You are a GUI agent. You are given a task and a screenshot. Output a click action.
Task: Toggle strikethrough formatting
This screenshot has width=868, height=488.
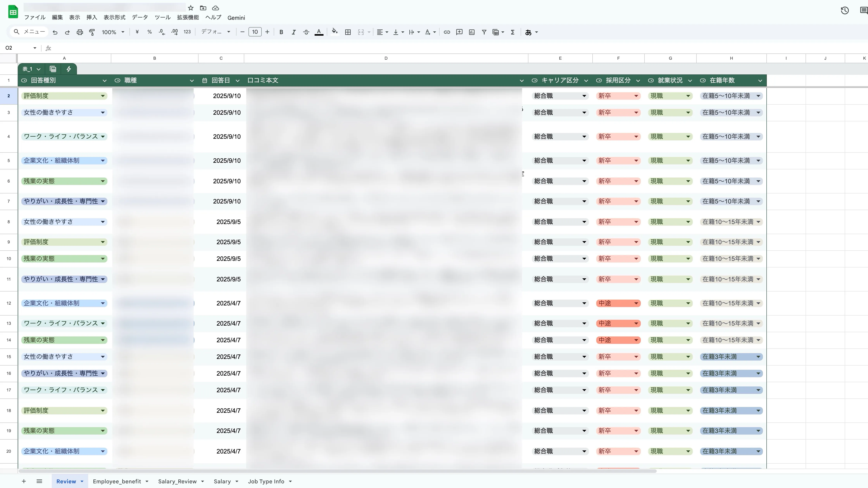[x=306, y=32]
